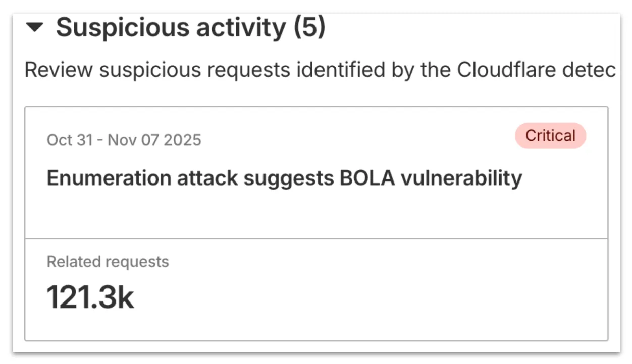Click the Critical severity badge
The width and height of the screenshot is (632, 364).
[x=550, y=136]
